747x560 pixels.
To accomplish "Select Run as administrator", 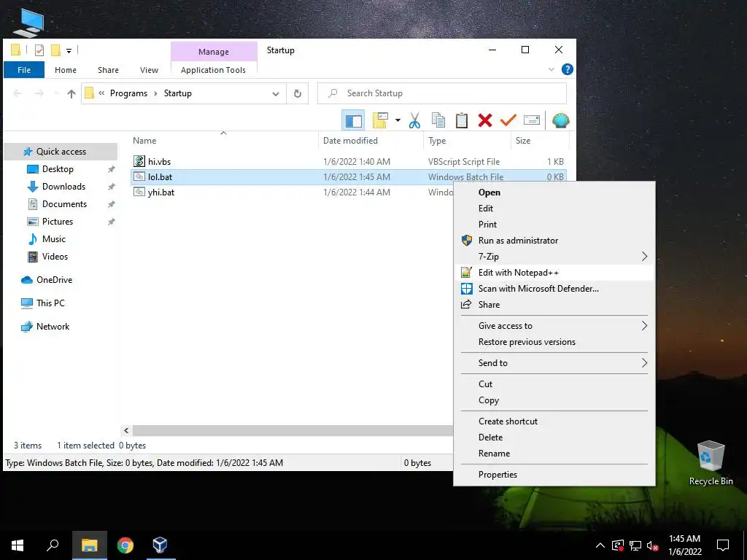I will (554, 241).
